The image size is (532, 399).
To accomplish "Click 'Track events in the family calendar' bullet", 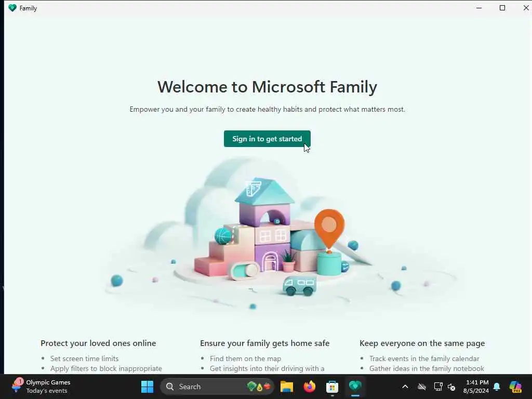I will click(424, 358).
